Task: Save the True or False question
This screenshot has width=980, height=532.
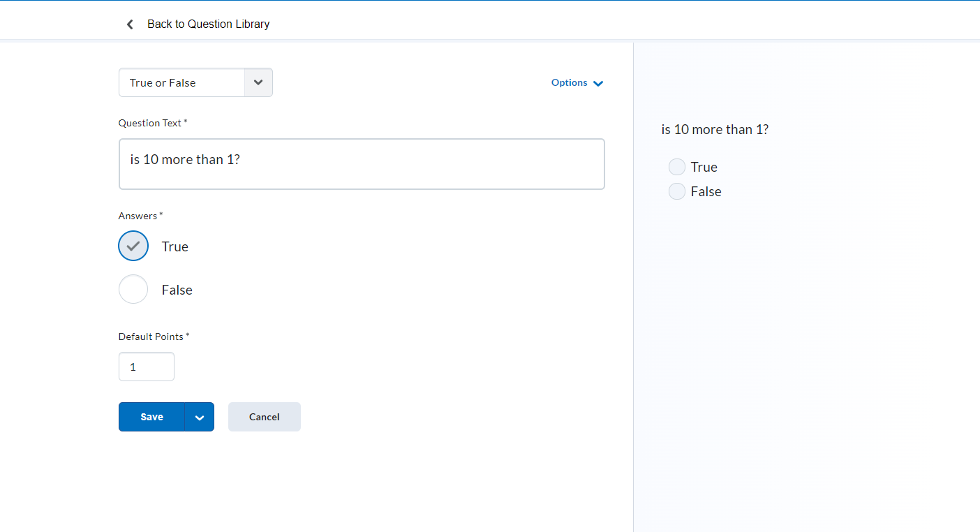Action: coord(151,417)
